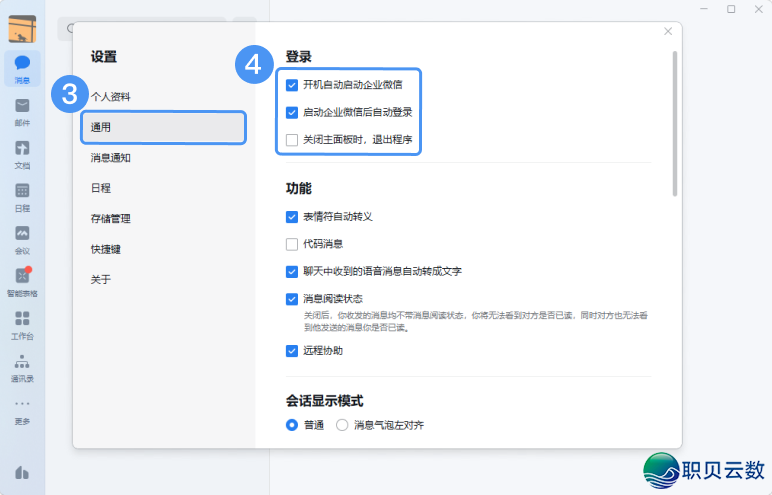Enable 关闭主面板时，退出程序 checkbox

(x=292, y=140)
